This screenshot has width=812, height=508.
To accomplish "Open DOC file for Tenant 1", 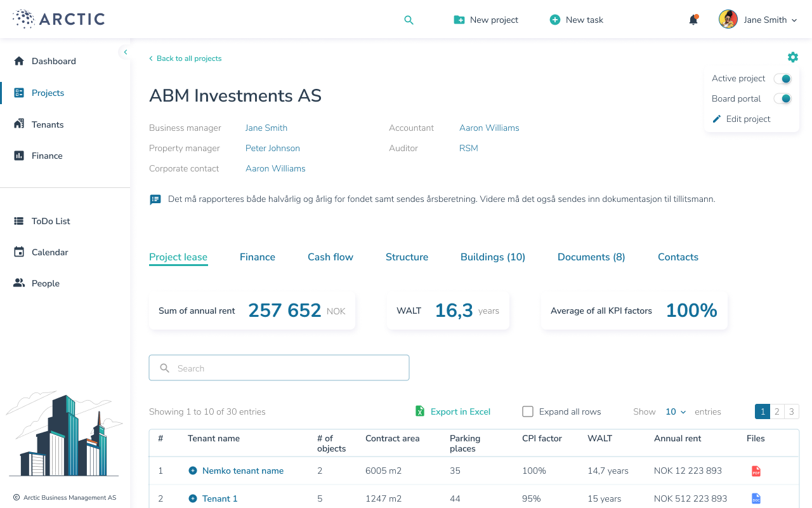I will [x=756, y=498].
